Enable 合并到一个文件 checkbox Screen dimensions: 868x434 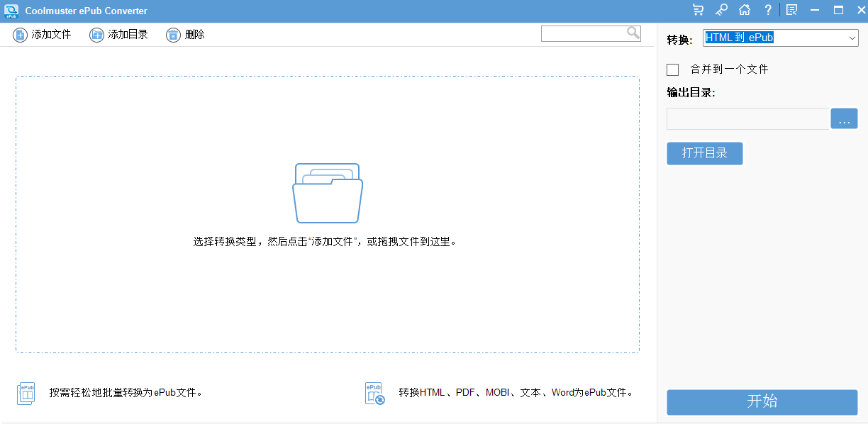click(x=672, y=69)
